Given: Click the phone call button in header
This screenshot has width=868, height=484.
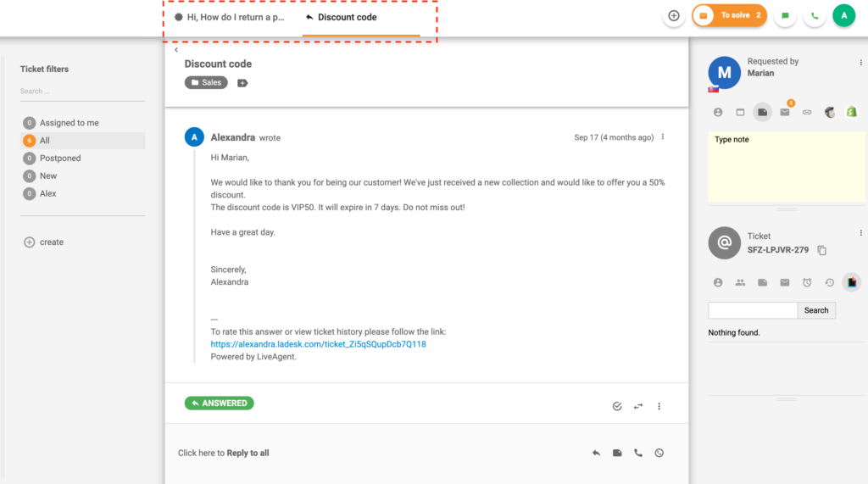Looking at the screenshot, I should click(815, 15).
